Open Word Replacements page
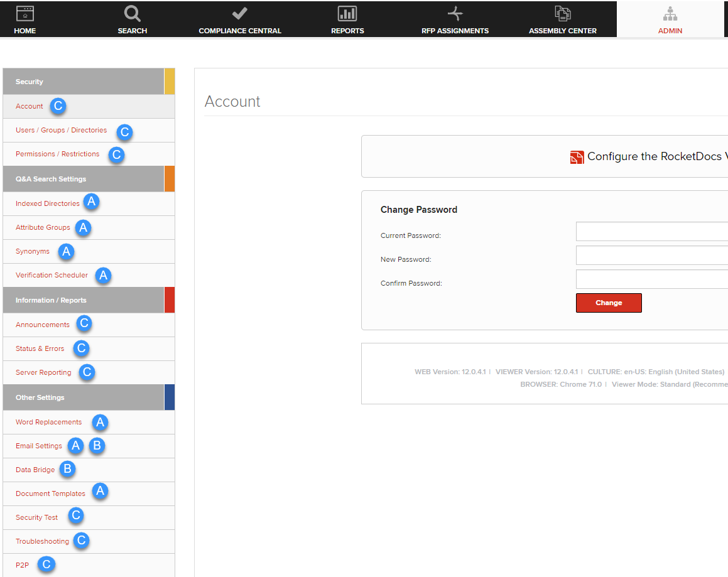 click(x=49, y=422)
